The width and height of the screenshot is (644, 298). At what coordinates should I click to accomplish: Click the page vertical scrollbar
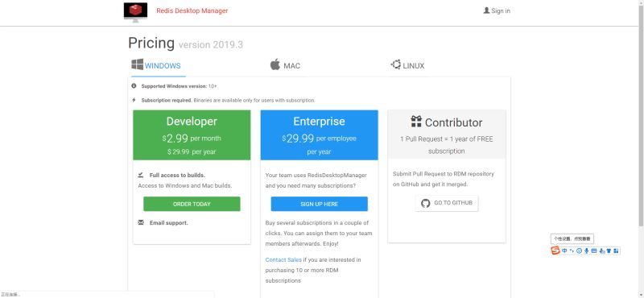[641, 113]
